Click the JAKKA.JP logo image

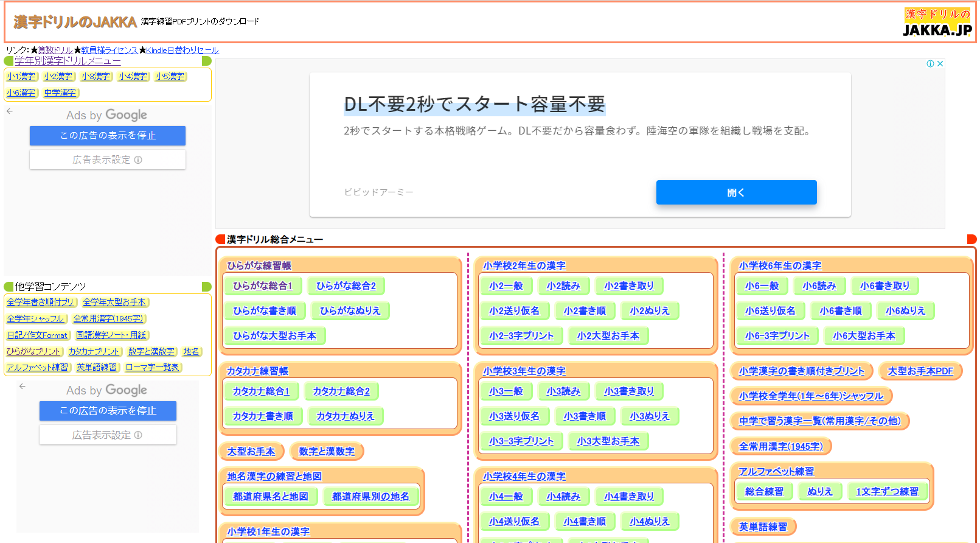pyautogui.click(x=937, y=23)
